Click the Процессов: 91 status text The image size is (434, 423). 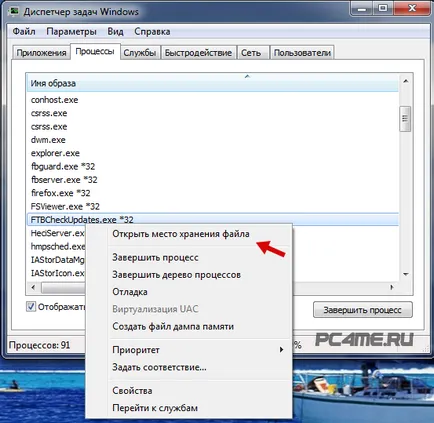[39, 345]
